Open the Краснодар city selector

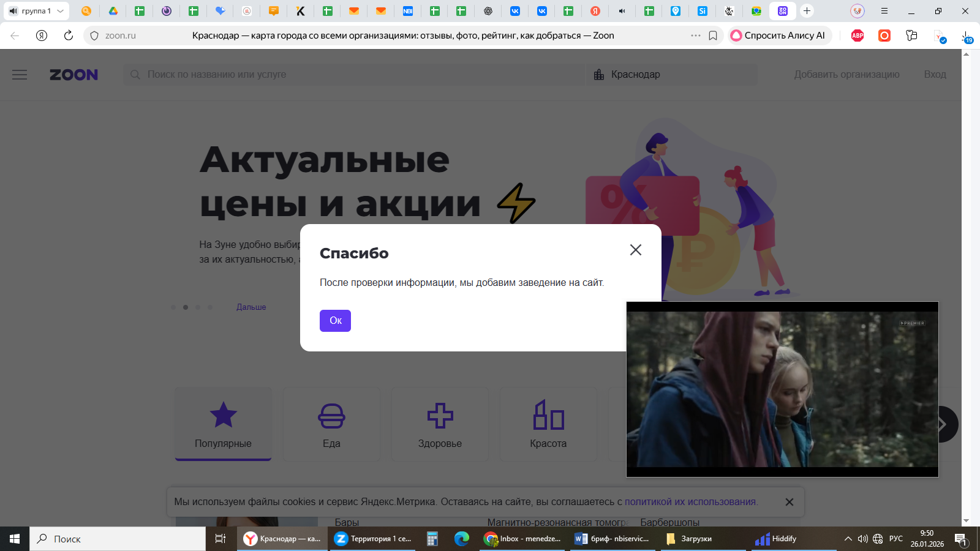point(671,75)
